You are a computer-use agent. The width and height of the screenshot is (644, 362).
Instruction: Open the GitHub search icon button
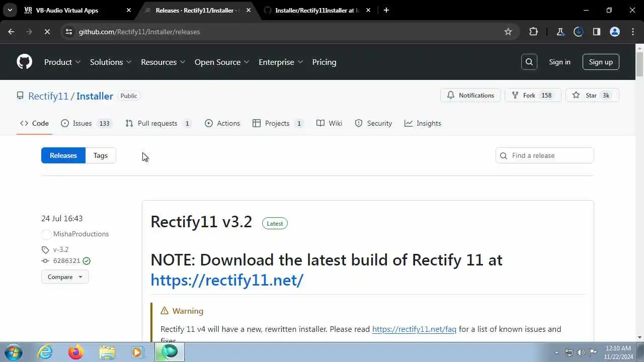(x=529, y=62)
